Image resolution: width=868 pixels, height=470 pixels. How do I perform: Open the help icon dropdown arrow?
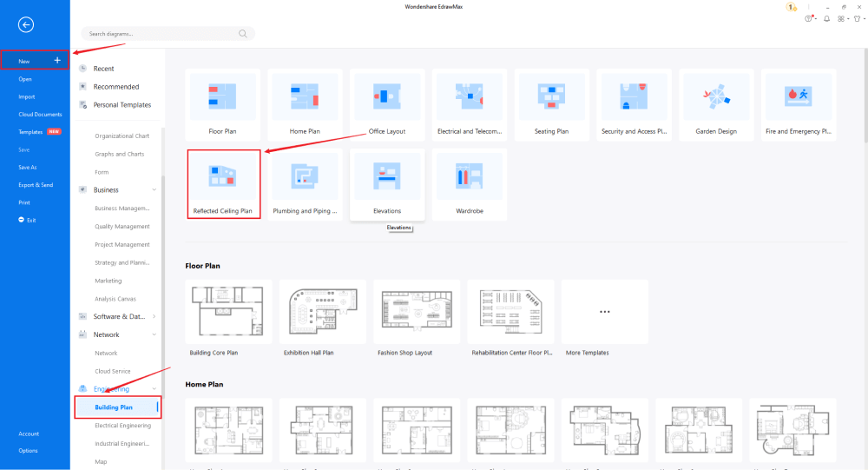[x=815, y=19]
